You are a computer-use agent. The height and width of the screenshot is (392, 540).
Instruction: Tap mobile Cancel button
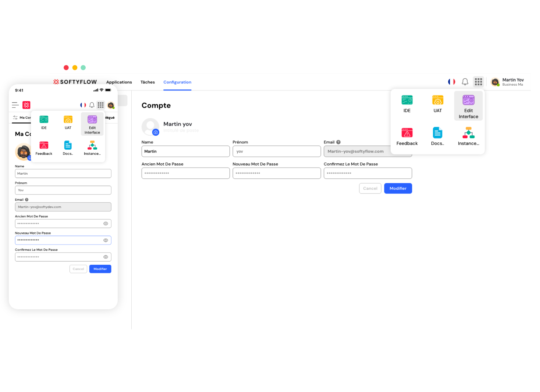tap(78, 269)
